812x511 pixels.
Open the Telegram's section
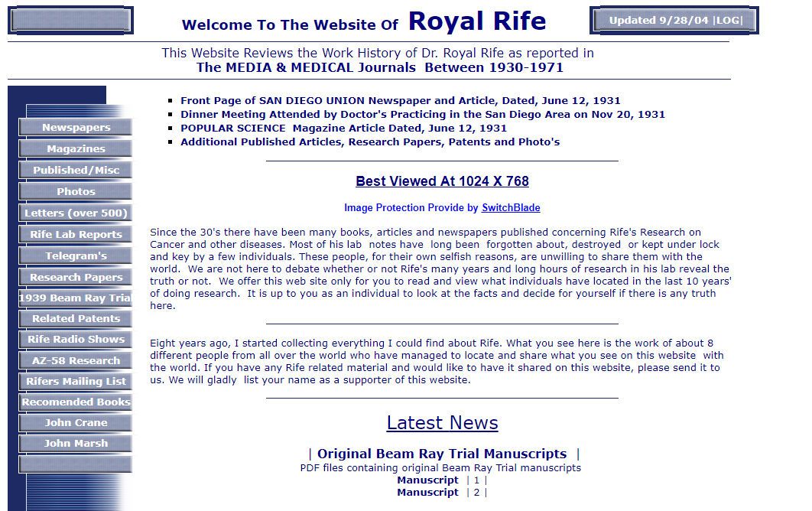click(x=76, y=255)
